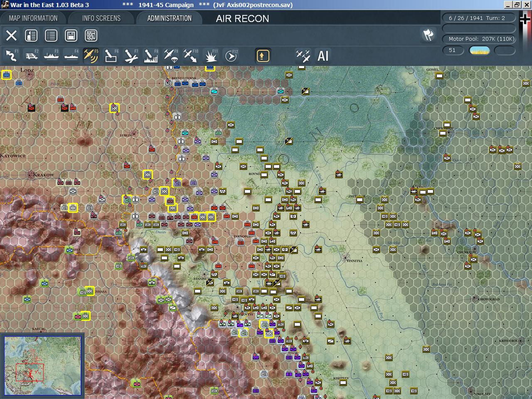Screen dimensions: 532x399
Task: Click the weather indicator icon
Action: pyautogui.click(x=479, y=50)
